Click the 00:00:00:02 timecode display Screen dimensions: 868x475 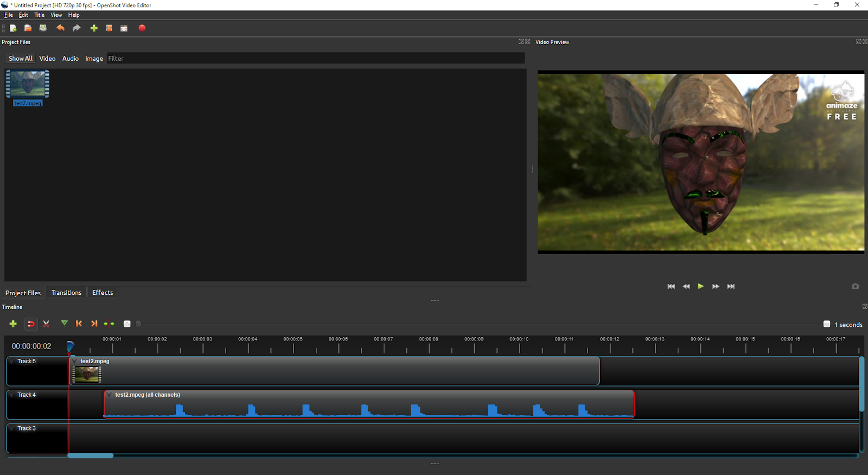[31, 346]
